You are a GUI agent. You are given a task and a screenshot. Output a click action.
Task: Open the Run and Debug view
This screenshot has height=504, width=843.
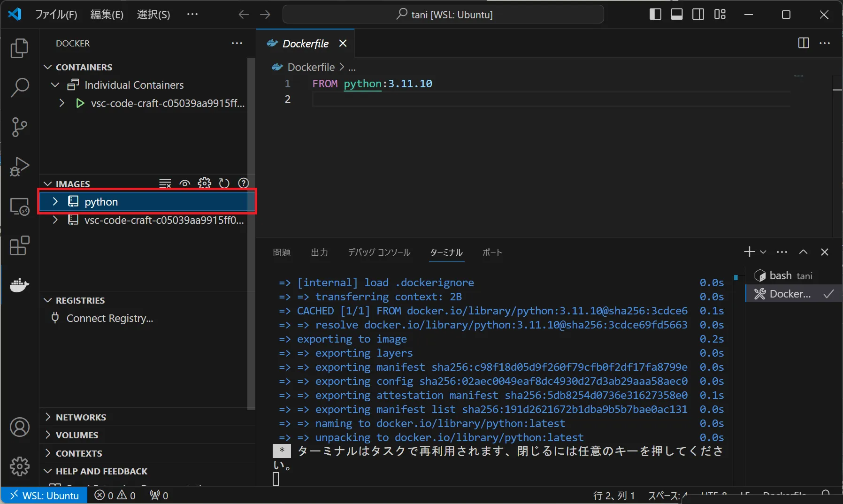tap(19, 166)
